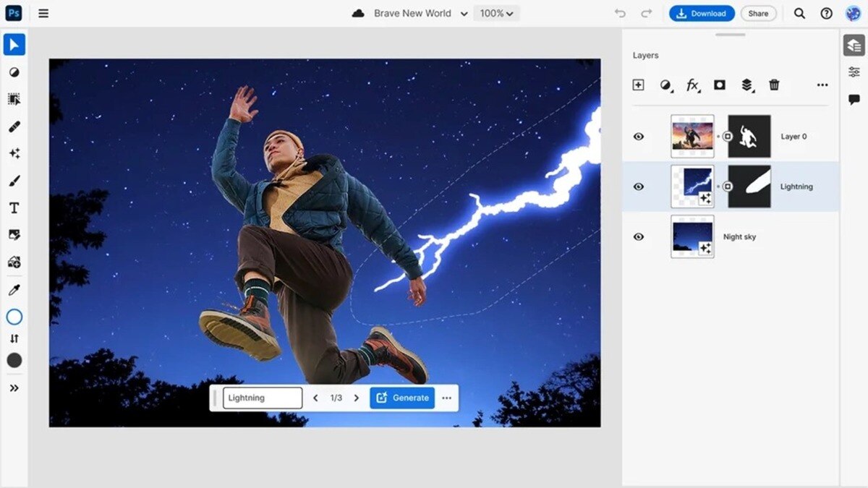Open the hamburger menu
The height and width of the screenshot is (488, 868).
(x=43, y=13)
